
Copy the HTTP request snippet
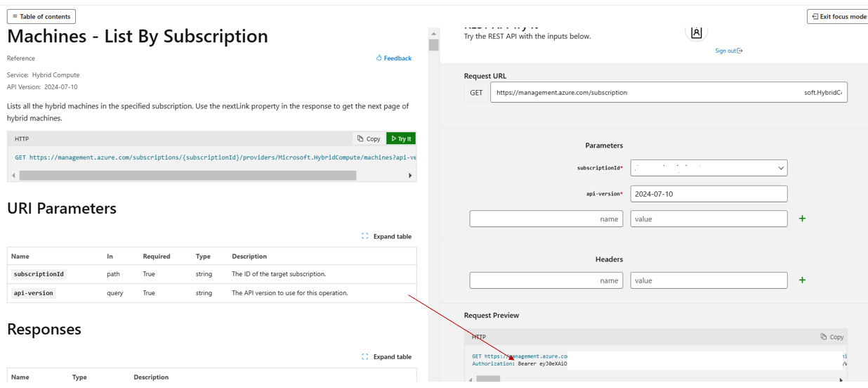point(369,138)
